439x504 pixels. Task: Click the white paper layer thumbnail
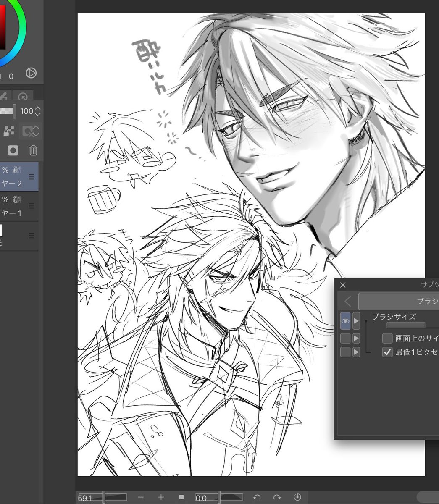point(1,230)
